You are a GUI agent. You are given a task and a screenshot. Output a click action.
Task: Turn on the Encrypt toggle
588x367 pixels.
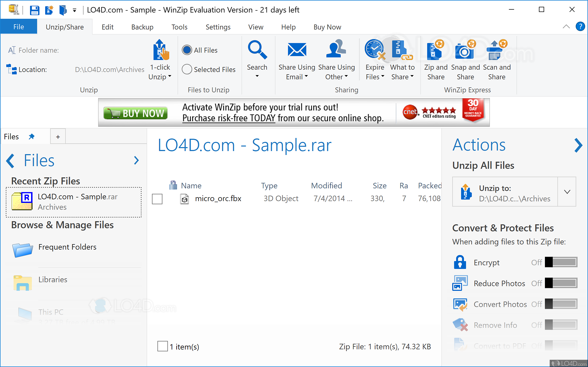(561, 262)
